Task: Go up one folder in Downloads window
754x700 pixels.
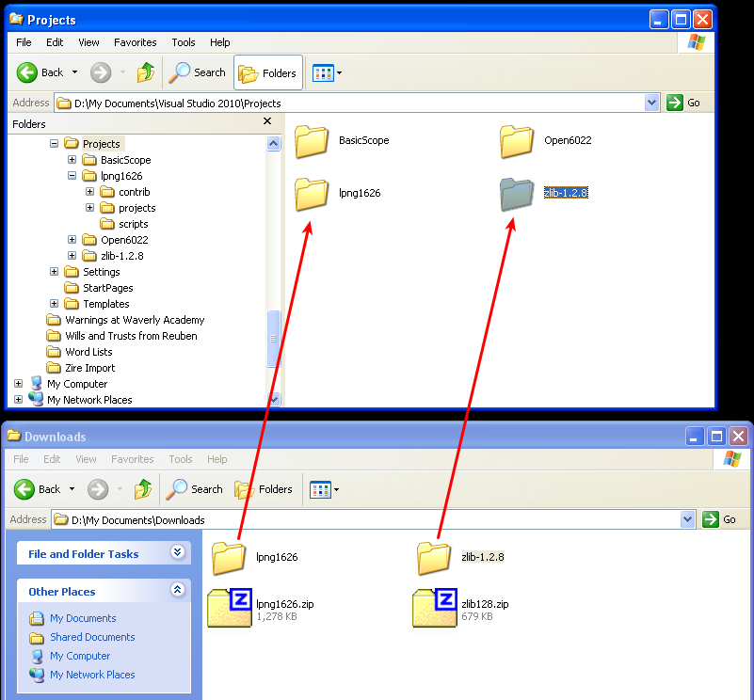Action: click(143, 489)
